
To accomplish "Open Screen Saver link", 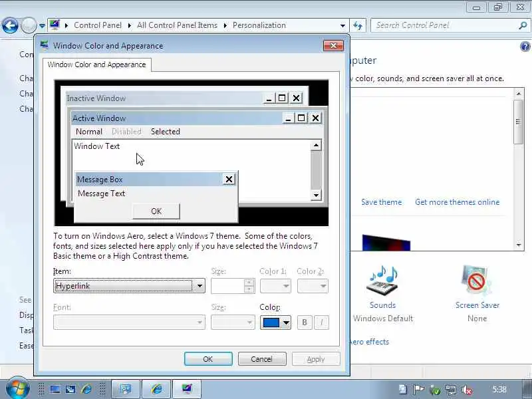I will pos(477,305).
